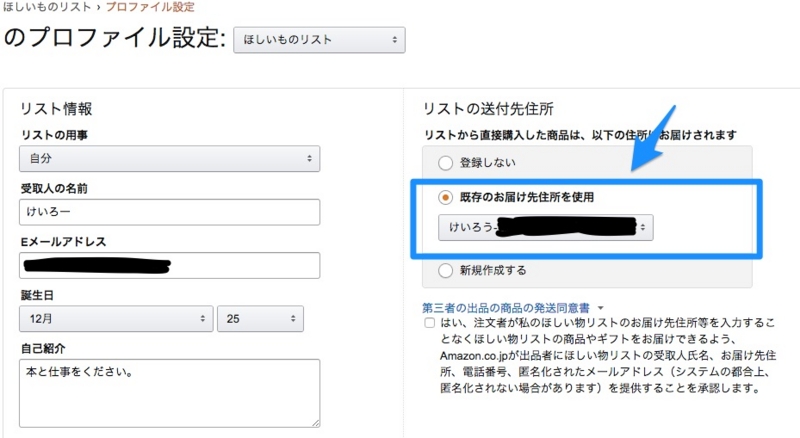The width and height of the screenshot is (800, 438).
Task: Click the リストの送付先住所 section heading
Action: pos(488,109)
